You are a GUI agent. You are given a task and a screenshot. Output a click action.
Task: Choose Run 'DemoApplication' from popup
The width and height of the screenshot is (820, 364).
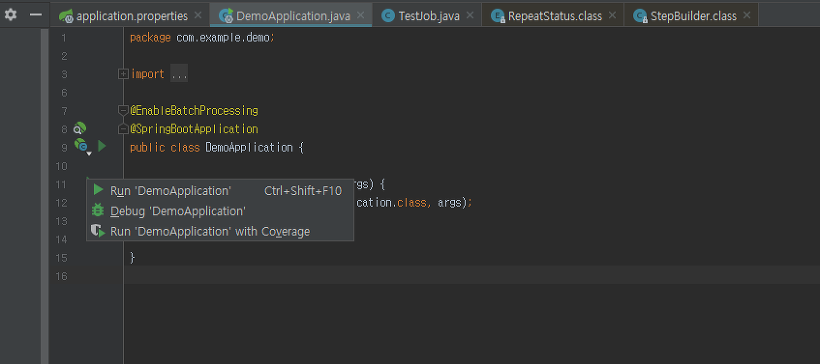220,191
